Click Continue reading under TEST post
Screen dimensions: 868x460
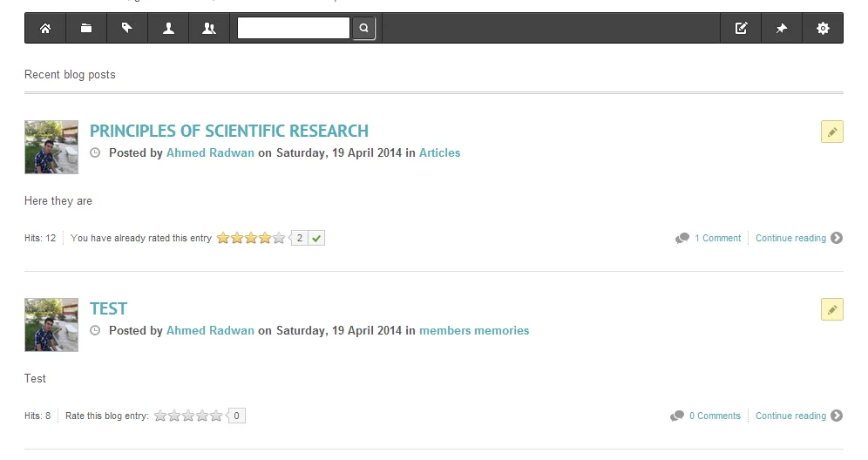click(x=790, y=416)
